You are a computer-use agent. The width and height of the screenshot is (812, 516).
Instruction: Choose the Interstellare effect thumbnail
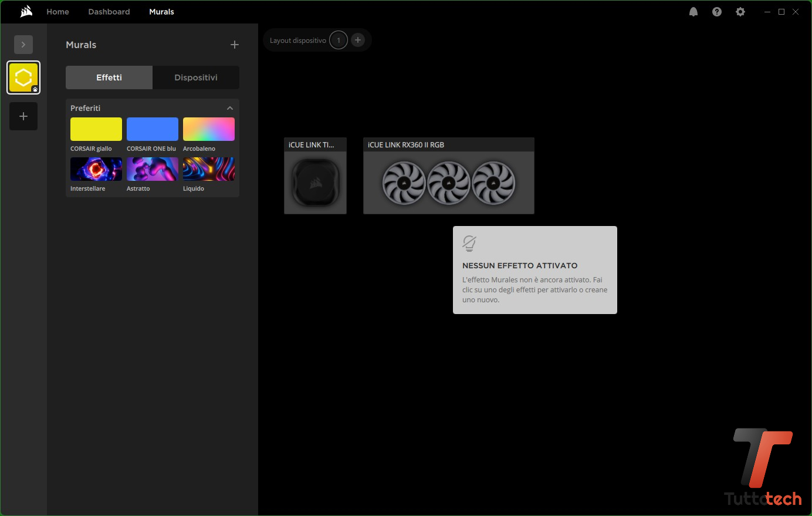click(x=96, y=169)
